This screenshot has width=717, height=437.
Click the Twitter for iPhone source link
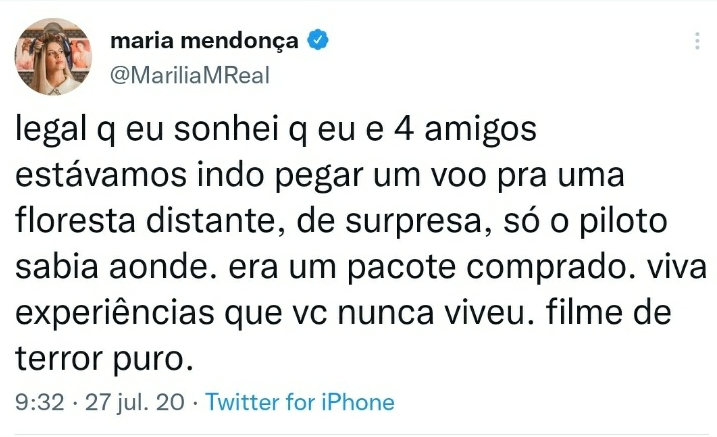(x=300, y=403)
